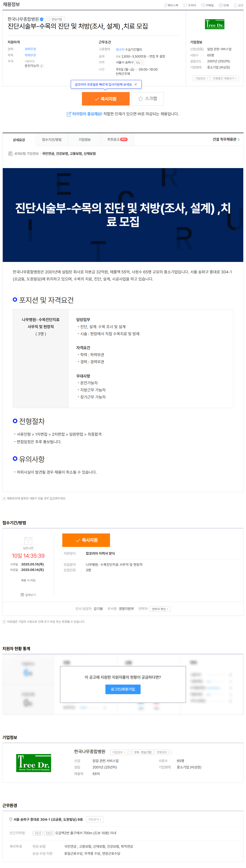Open the 추천공고 tab
Screen dimensions: 246x868
coord(117,140)
